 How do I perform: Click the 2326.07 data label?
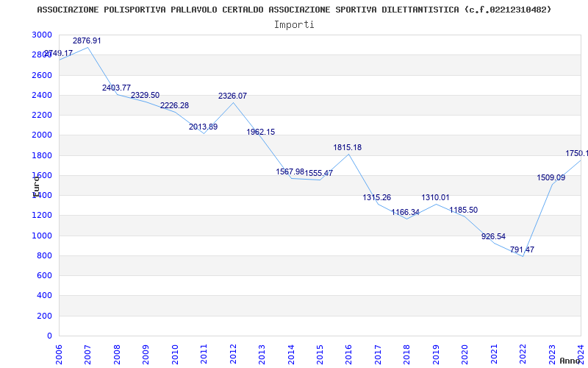tap(232, 96)
